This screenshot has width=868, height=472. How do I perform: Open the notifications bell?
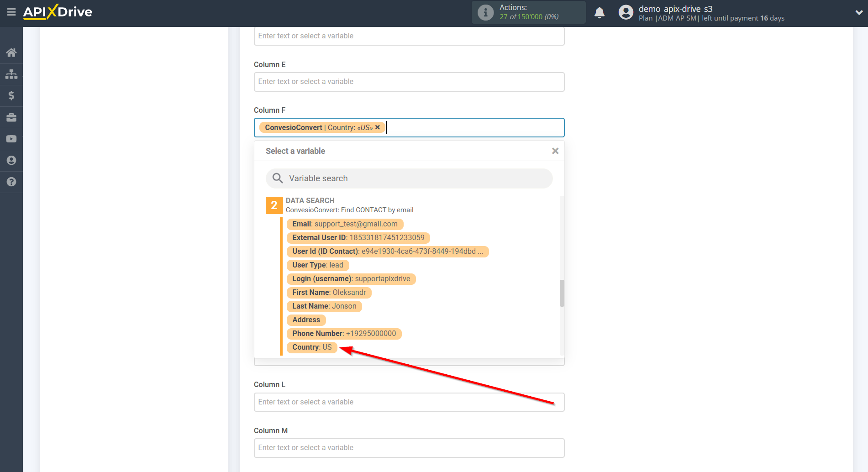pyautogui.click(x=599, y=13)
